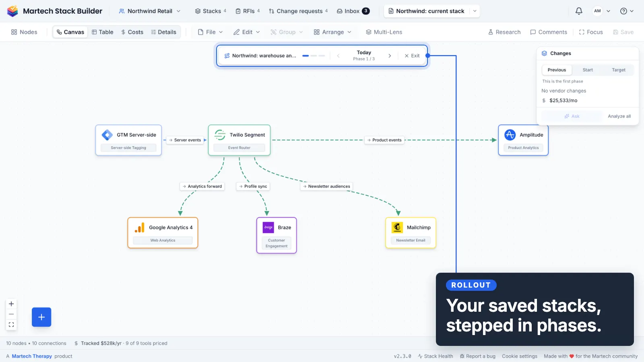Switch to the Details view tab

tap(163, 32)
